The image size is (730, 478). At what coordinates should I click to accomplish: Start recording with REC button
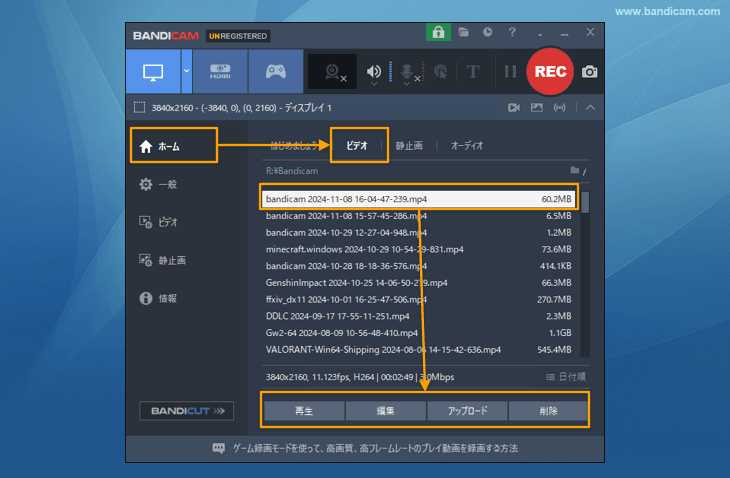pos(550,72)
